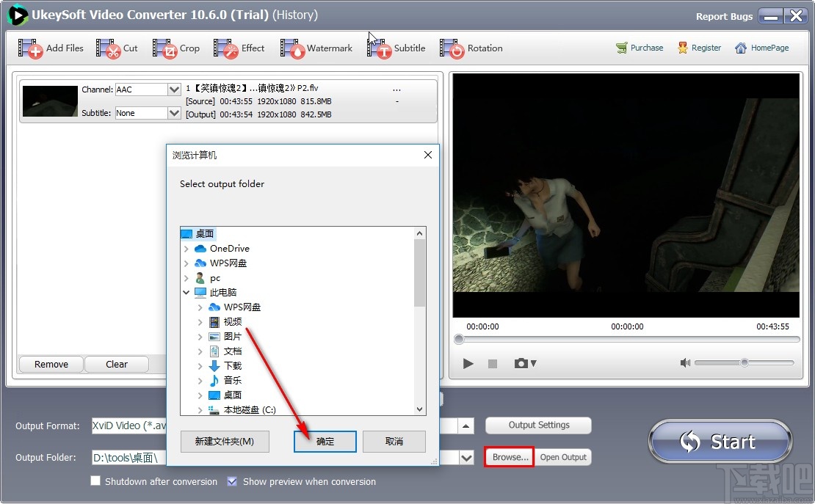Expand the top-level WPS网盘 node
This screenshot has width=815, height=504.
click(x=186, y=263)
